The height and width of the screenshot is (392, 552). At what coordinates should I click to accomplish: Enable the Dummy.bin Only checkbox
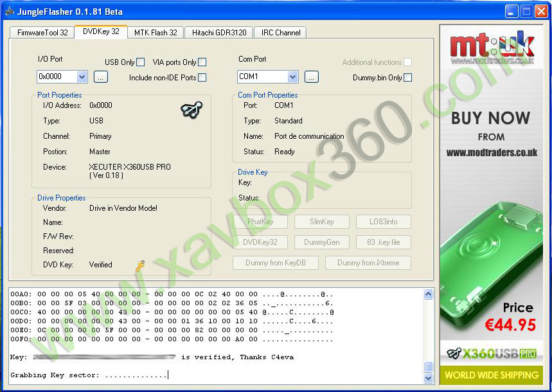pyautogui.click(x=407, y=78)
